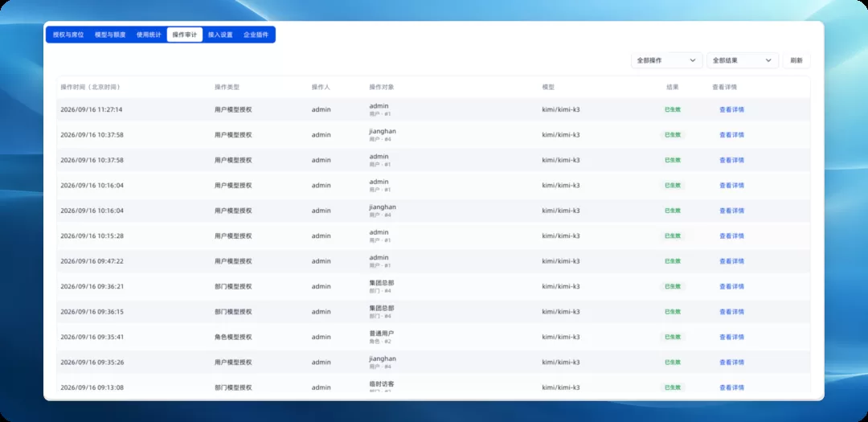Select timestamp 2026/09/16 09:36:21
The image size is (868, 422).
pyautogui.click(x=92, y=287)
